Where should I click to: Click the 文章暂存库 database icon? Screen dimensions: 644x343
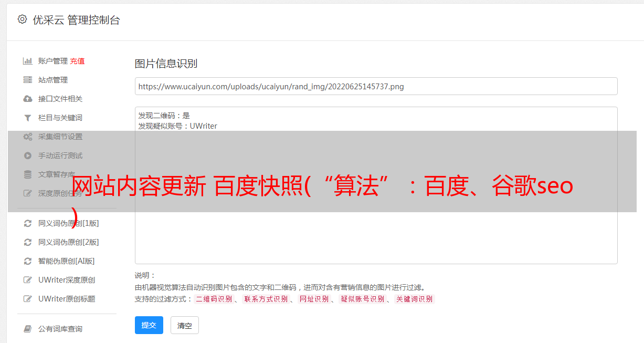coord(28,174)
